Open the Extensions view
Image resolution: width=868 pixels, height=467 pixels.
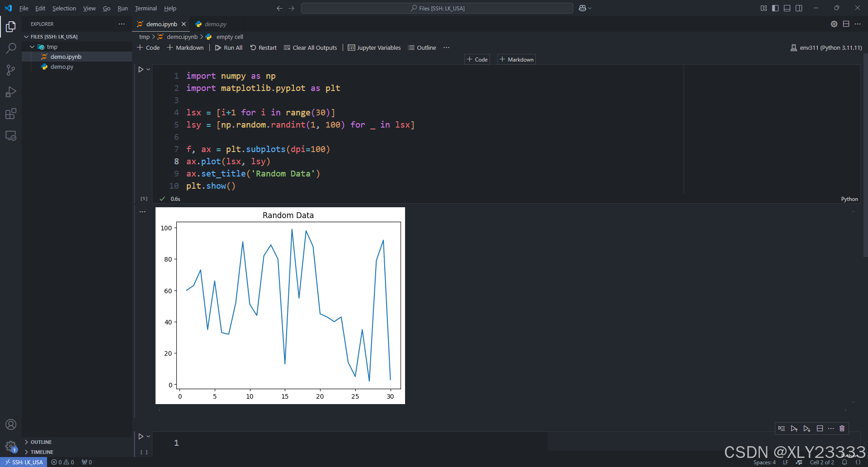coord(11,114)
